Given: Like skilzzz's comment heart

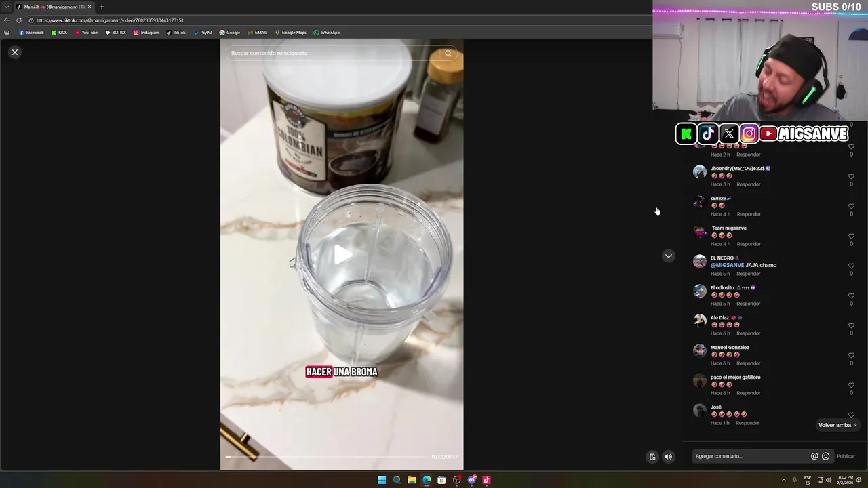Looking at the screenshot, I should pyautogui.click(x=851, y=207).
